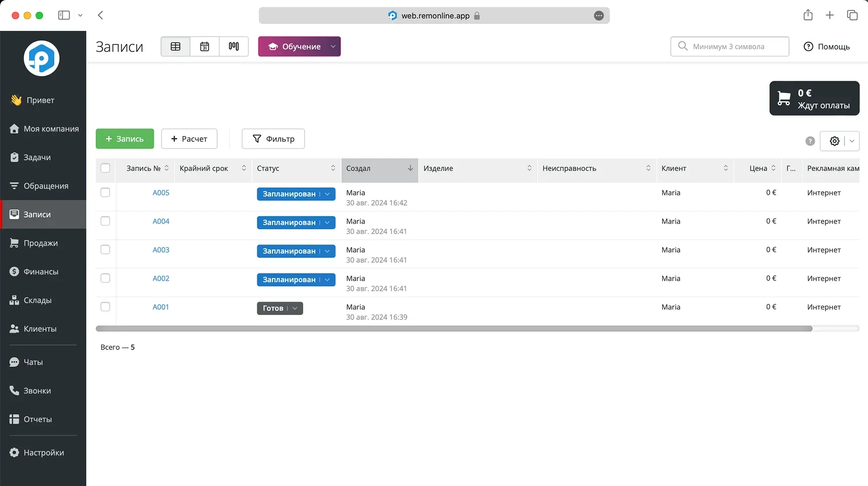Open the calendar view of записи
Viewport: 868px width, 486px height.
click(x=204, y=46)
